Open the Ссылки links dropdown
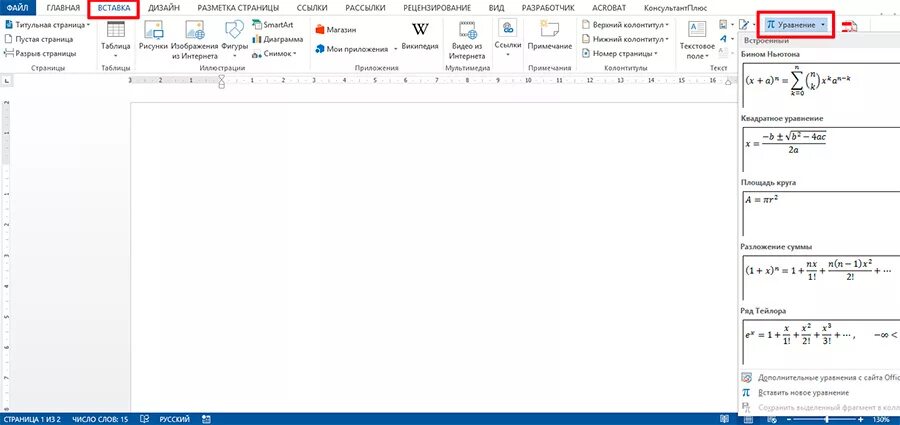Image resolution: width=900 pixels, height=425 pixels. tap(507, 39)
